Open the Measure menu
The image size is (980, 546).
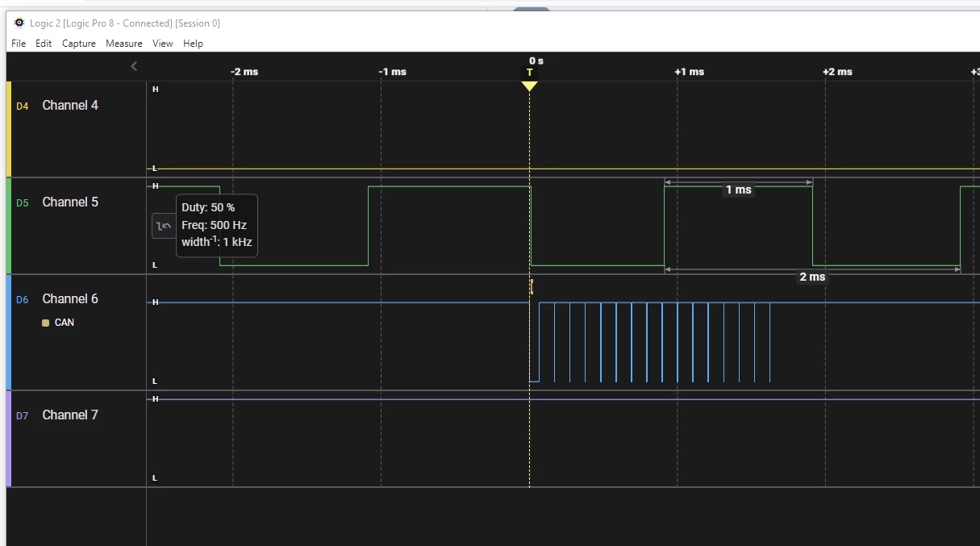(124, 44)
